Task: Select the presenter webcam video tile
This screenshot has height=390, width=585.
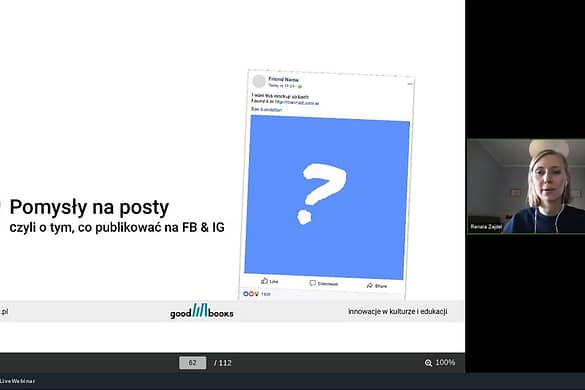Action: point(526,187)
